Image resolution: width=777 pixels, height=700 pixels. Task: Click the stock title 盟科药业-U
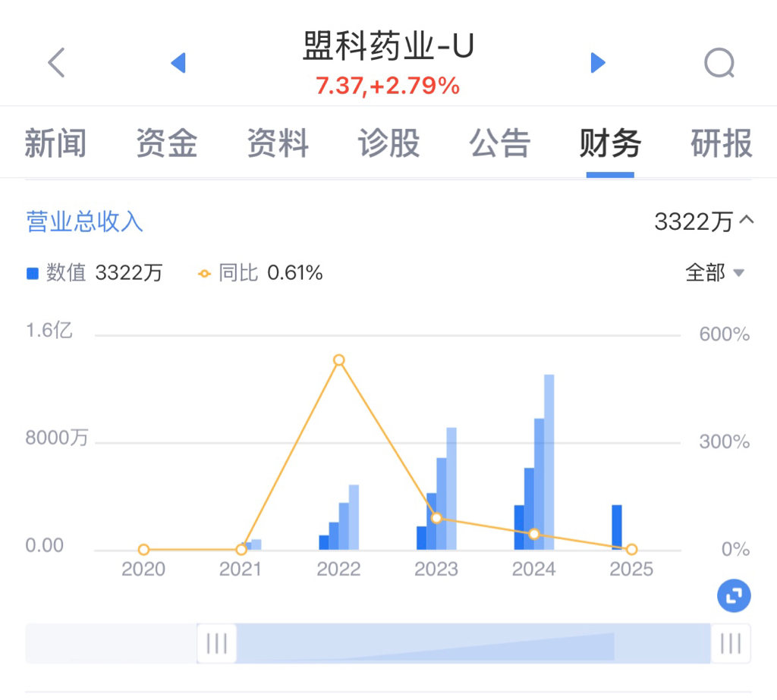388,46
